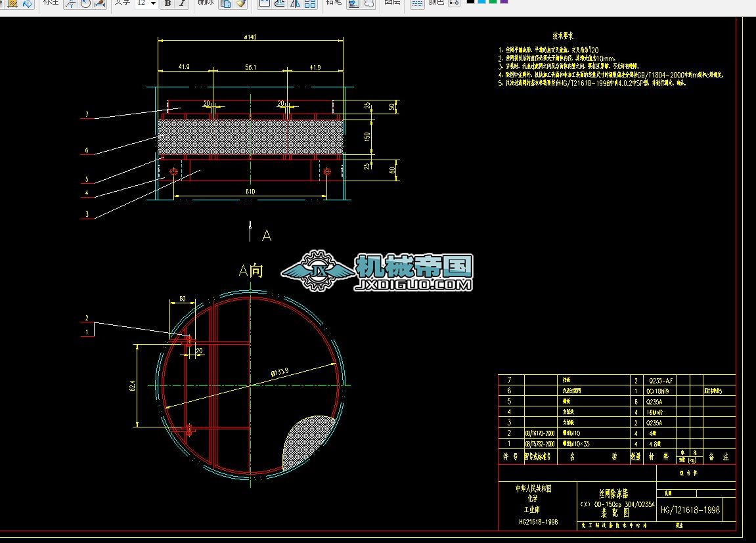This screenshot has height=543, width=756.
Task: Choose the linear dimension annotation tool
Action: [100, 3]
